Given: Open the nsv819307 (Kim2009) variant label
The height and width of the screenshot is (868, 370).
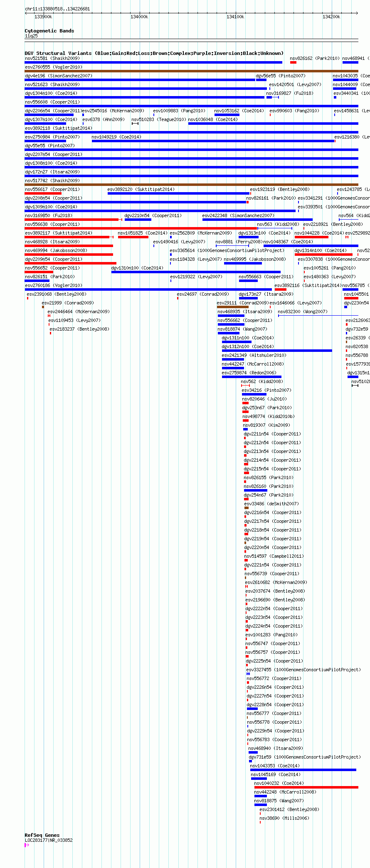Looking at the screenshot, I should pyautogui.click(x=266, y=425).
